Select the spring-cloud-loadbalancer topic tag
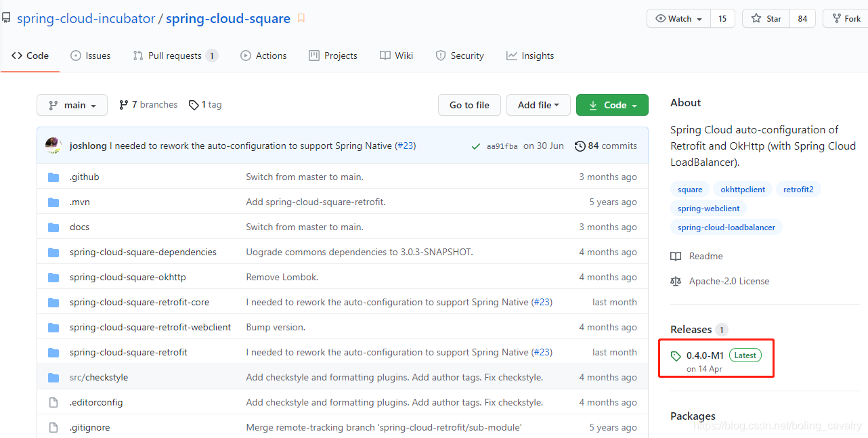868x438 pixels. (x=726, y=227)
